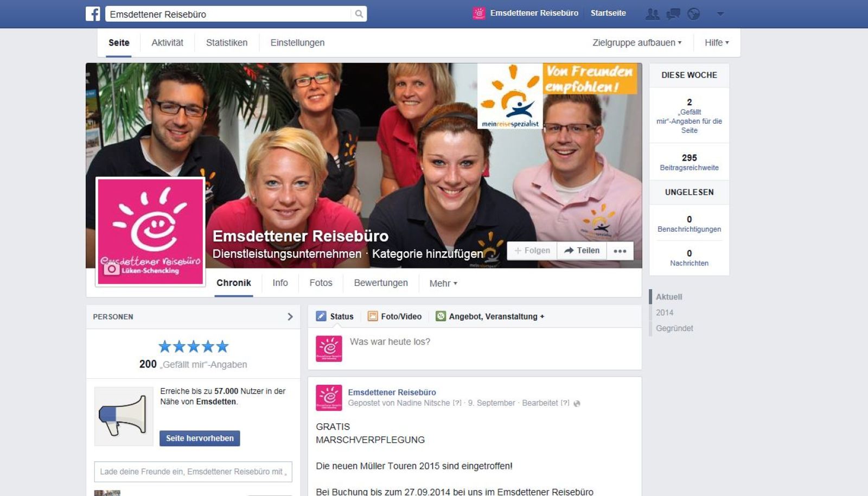Select the Foto/Video composer icon
Viewport: 868px width, 496px height.
(x=373, y=316)
